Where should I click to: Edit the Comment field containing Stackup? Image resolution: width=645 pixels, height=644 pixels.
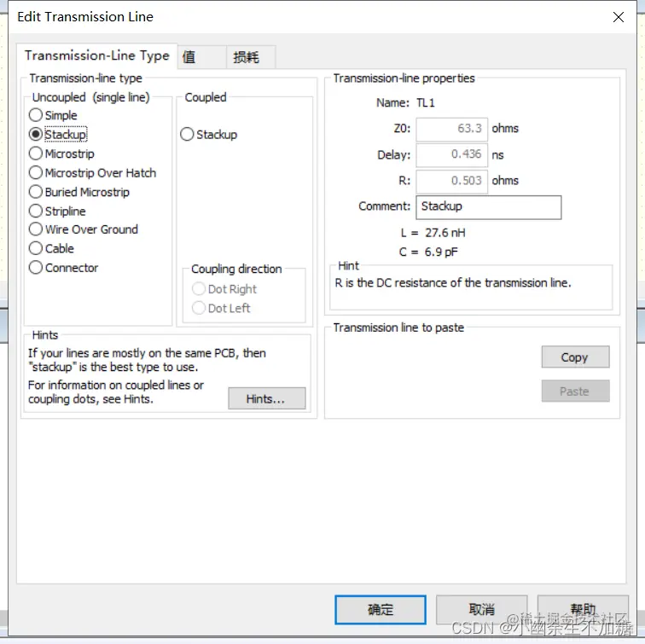489,207
